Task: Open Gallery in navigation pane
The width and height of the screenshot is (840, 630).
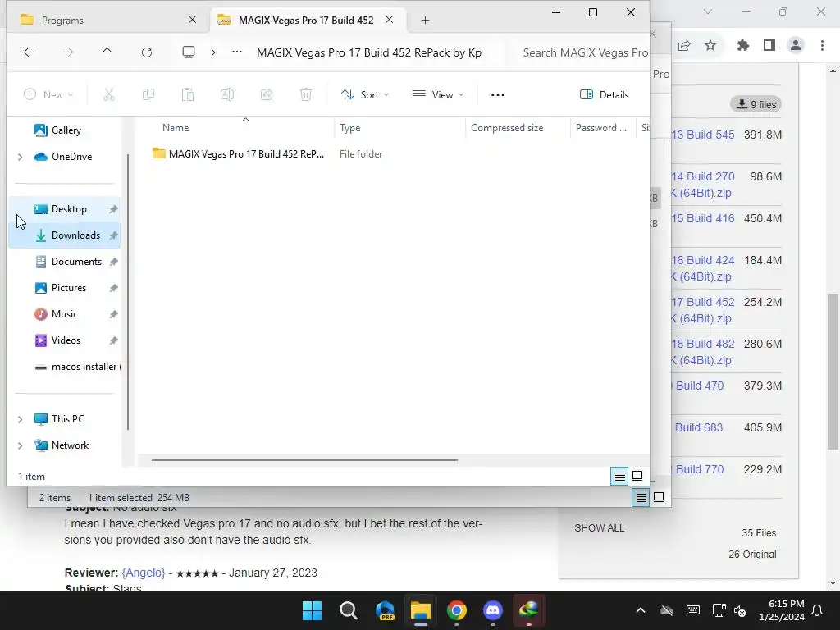Action: 64,130
